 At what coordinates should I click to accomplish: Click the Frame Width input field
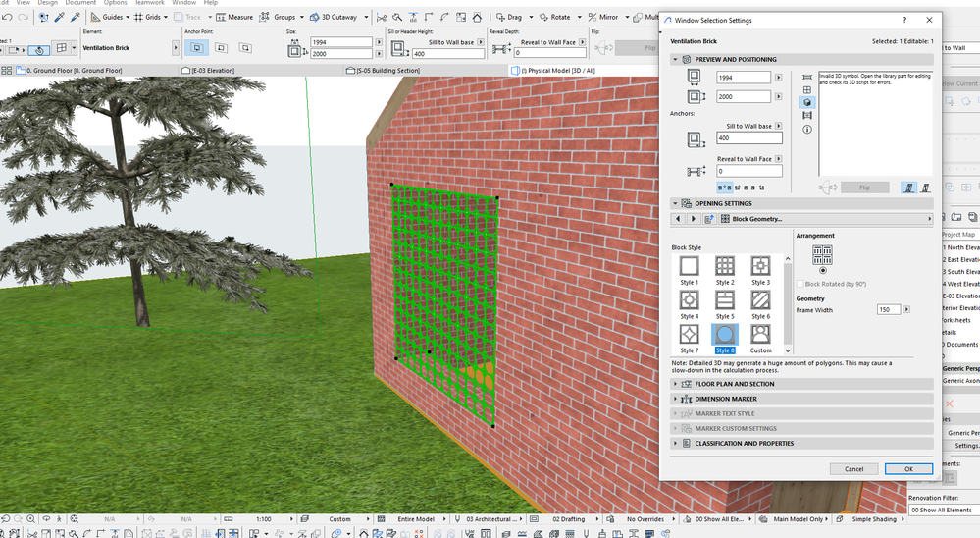point(888,309)
